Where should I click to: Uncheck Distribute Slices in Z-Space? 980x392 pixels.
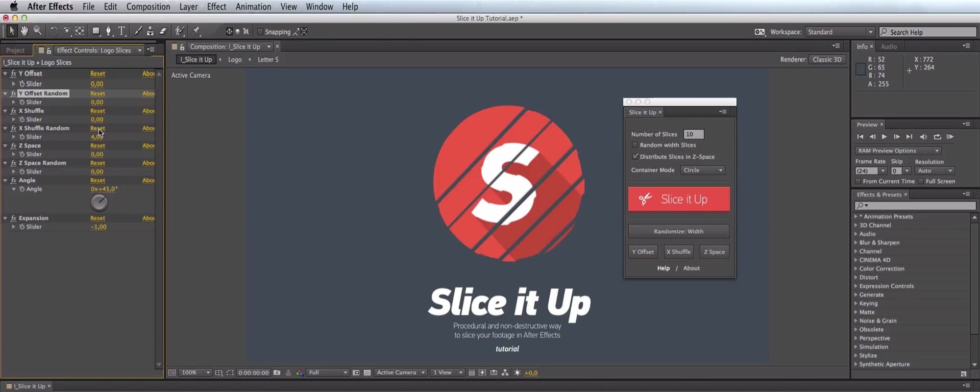635,157
